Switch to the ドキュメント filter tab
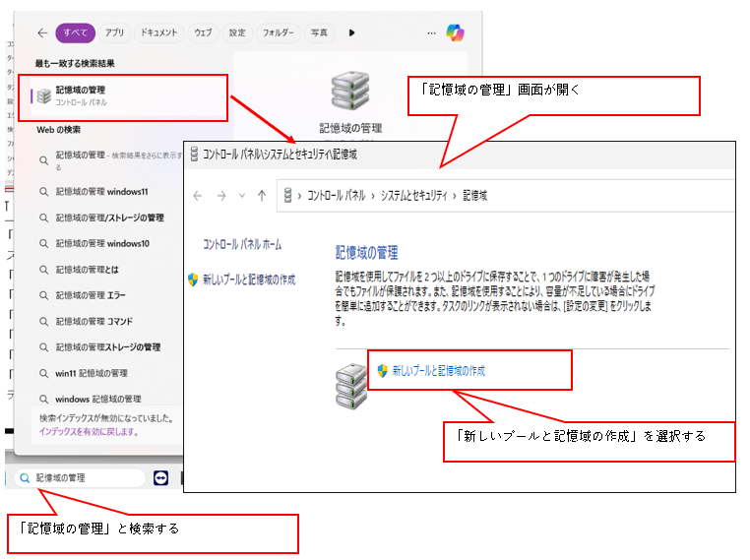 coord(158,32)
